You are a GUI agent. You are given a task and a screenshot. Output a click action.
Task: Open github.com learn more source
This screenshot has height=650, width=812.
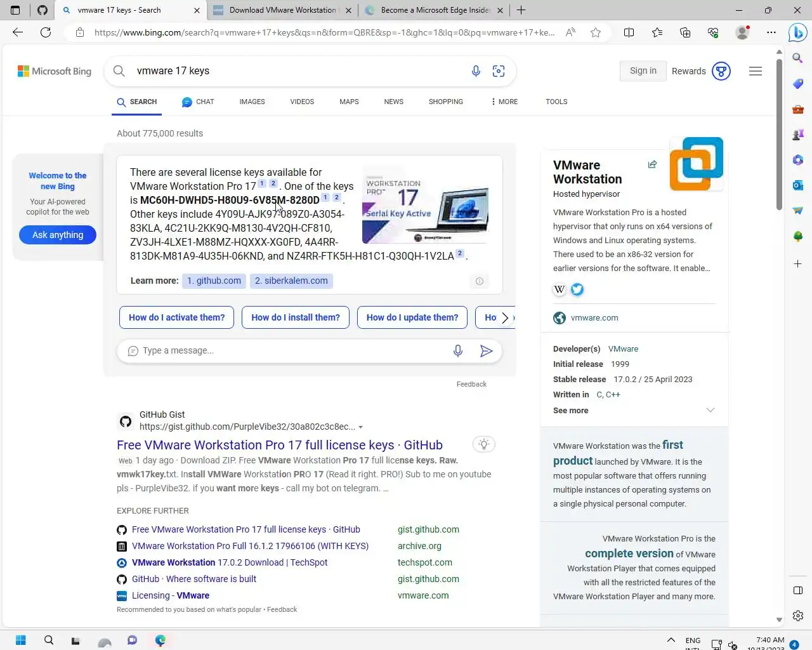coord(214,281)
